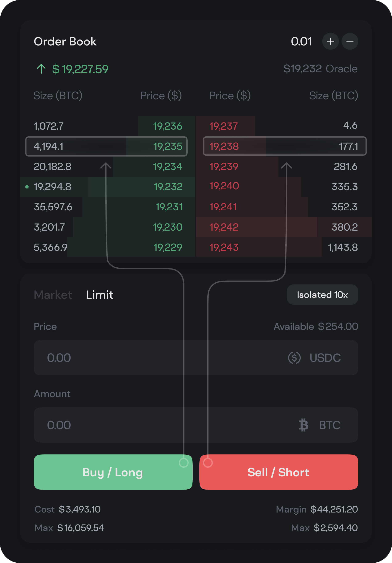Select the Limit order tab
392x563 pixels.
[x=99, y=295]
